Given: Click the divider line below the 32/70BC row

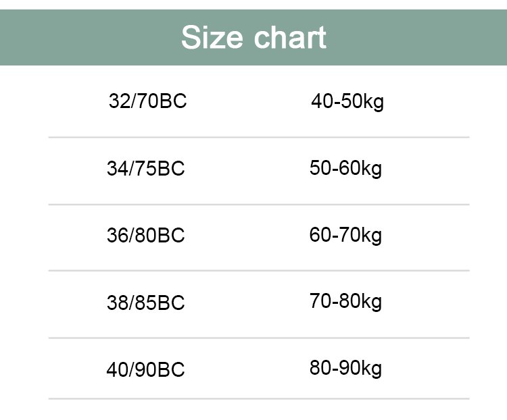Looking at the screenshot, I should [x=259, y=137].
